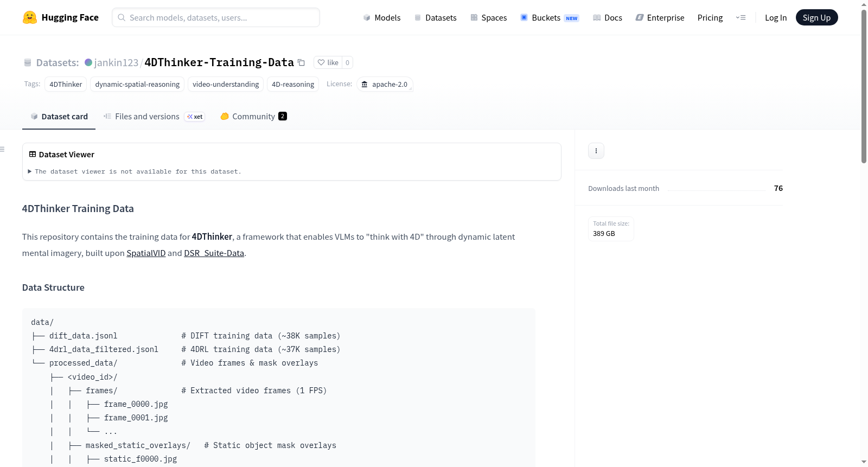Click the Log In link

click(x=776, y=18)
